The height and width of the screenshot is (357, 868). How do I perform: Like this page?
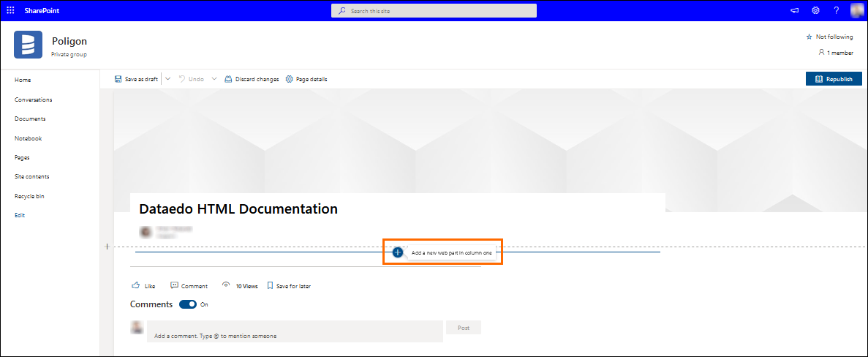[143, 286]
